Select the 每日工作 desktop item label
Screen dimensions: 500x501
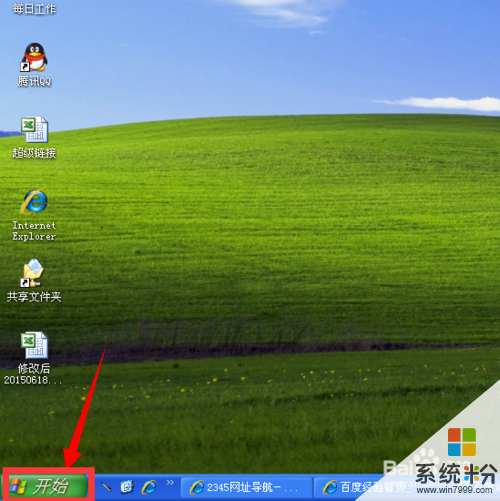click(x=34, y=9)
